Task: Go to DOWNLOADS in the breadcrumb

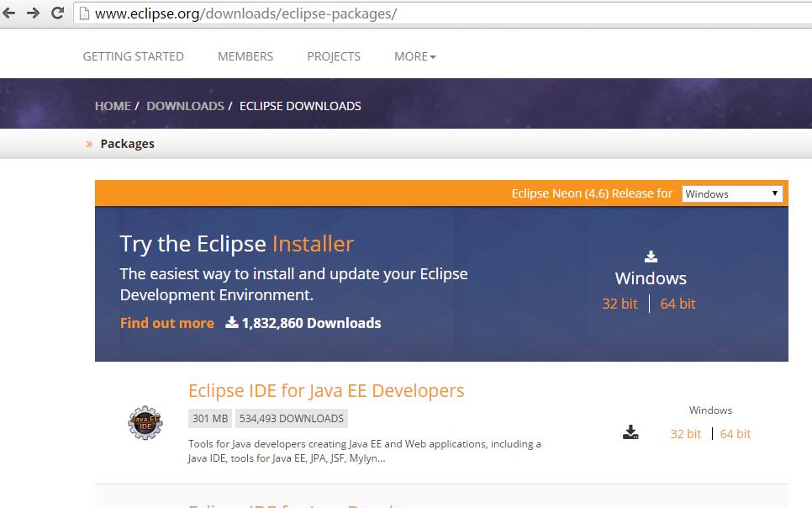Action: [186, 106]
